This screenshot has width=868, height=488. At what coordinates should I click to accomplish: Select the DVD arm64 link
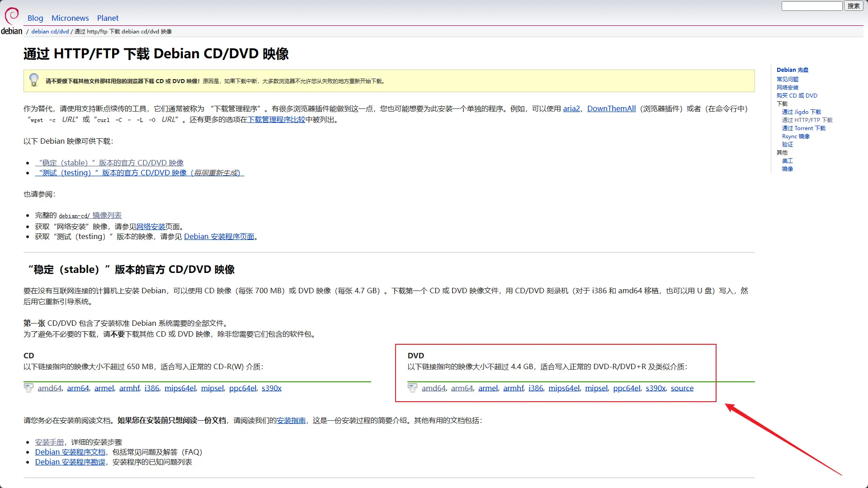coord(462,388)
